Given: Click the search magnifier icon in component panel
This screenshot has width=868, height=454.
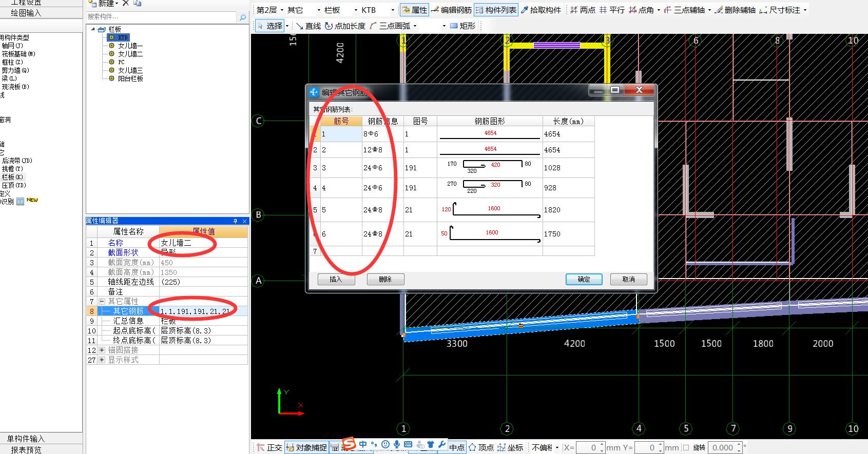Looking at the screenshot, I should [243, 17].
